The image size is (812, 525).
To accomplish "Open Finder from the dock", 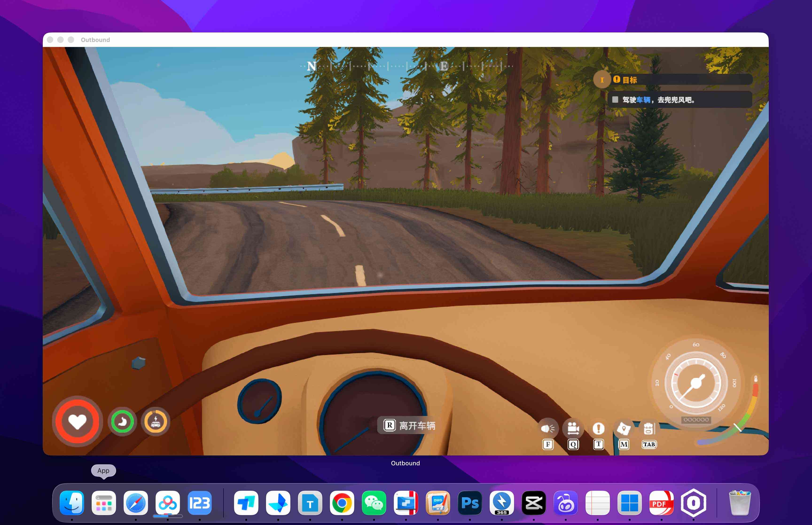I will point(72,503).
